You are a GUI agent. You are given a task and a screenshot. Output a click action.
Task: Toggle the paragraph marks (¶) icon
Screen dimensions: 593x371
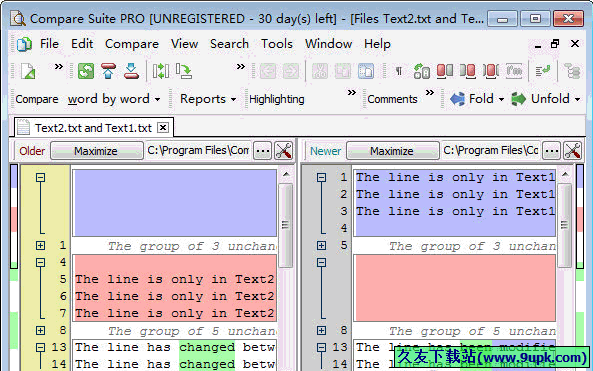click(398, 71)
